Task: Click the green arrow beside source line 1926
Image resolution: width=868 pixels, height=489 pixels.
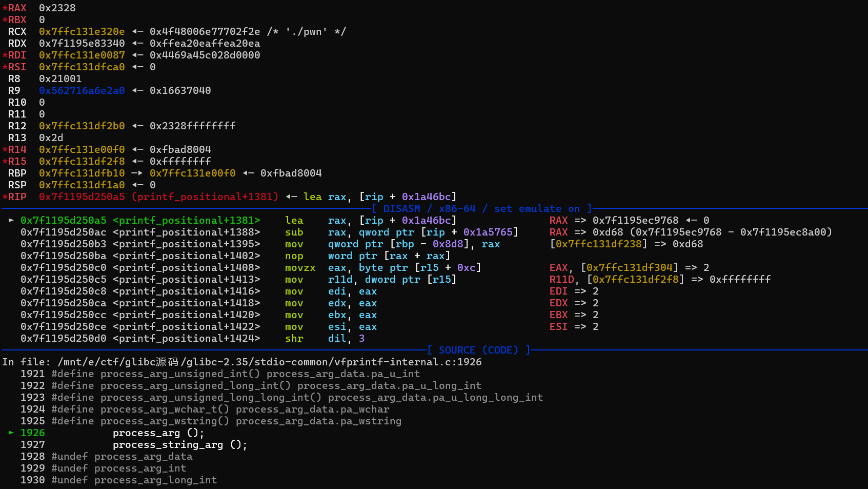Action: pos(11,433)
